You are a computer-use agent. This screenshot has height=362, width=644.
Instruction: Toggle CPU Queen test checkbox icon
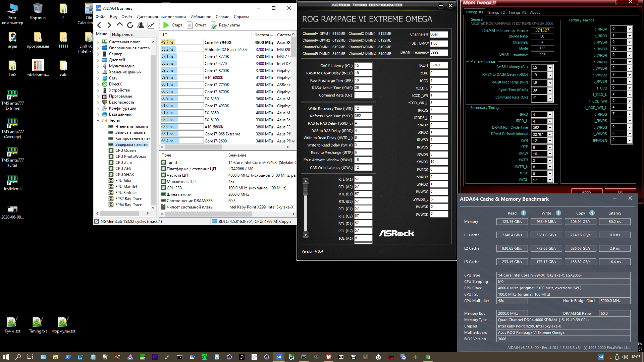(x=111, y=150)
